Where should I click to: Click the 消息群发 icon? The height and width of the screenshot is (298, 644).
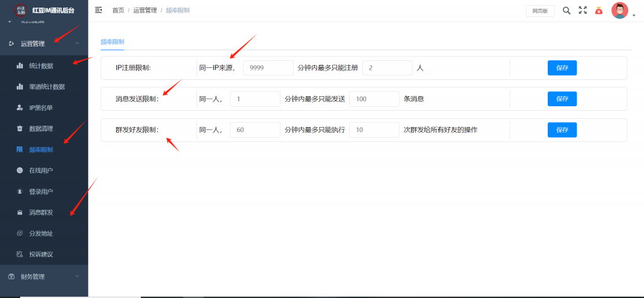[19, 212]
